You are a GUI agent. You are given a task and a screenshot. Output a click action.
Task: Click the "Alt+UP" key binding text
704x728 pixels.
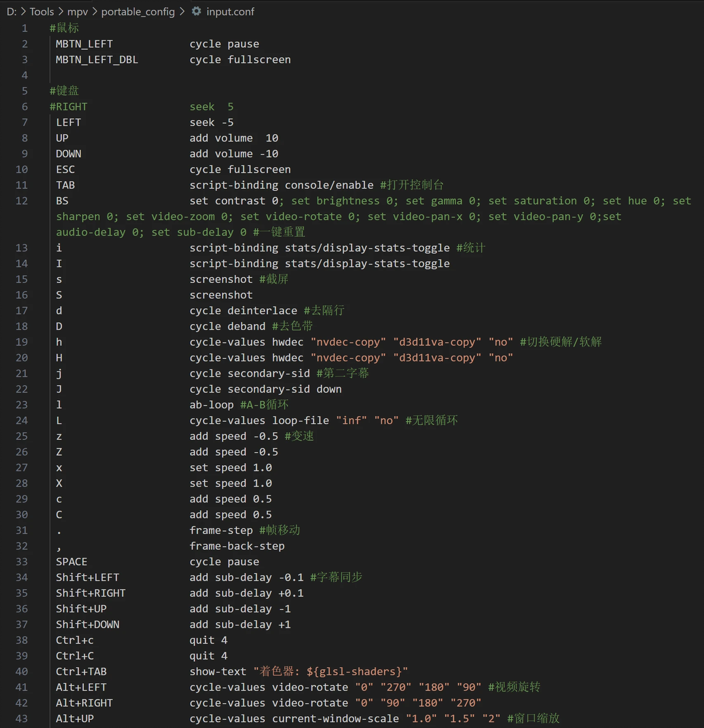pyautogui.click(x=75, y=719)
